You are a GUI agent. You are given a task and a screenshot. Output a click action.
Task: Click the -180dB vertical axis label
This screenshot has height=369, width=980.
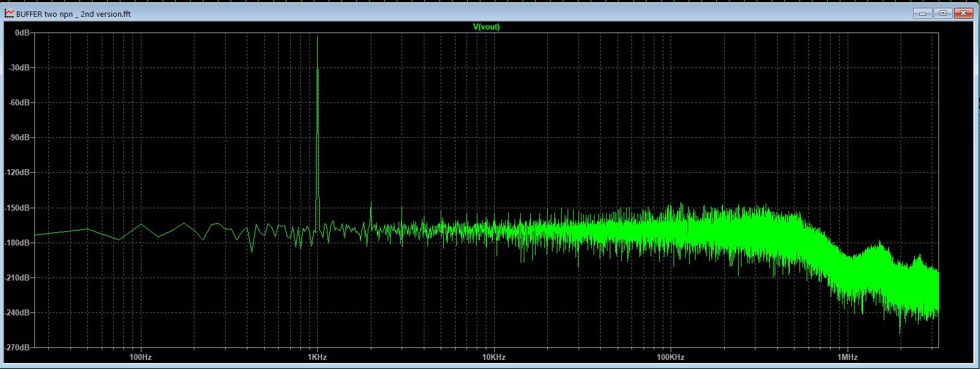(x=17, y=243)
